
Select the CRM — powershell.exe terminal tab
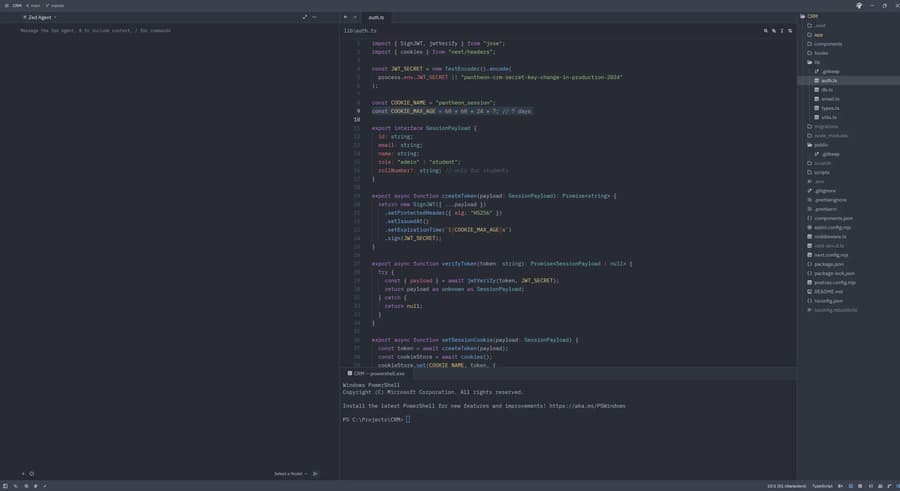pyautogui.click(x=376, y=373)
